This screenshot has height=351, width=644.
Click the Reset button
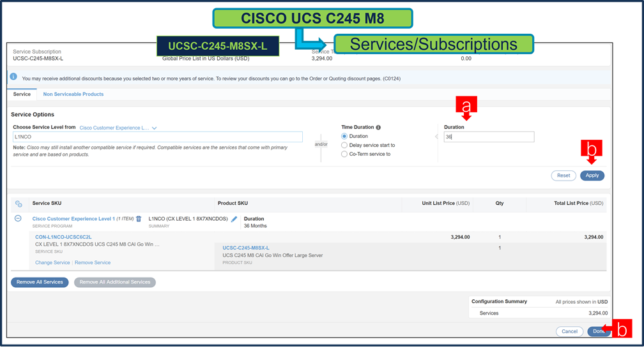click(x=563, y=175)
